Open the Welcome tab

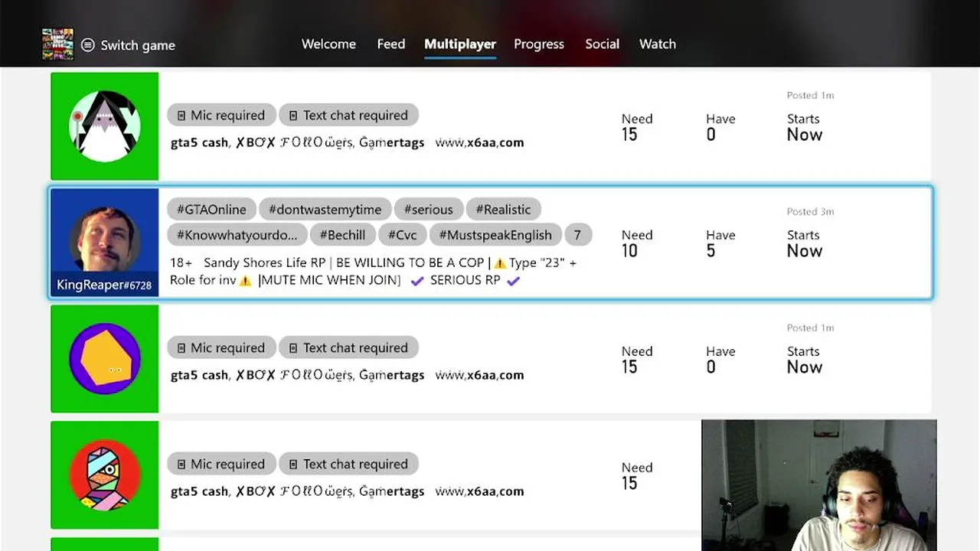click(328, 44)
